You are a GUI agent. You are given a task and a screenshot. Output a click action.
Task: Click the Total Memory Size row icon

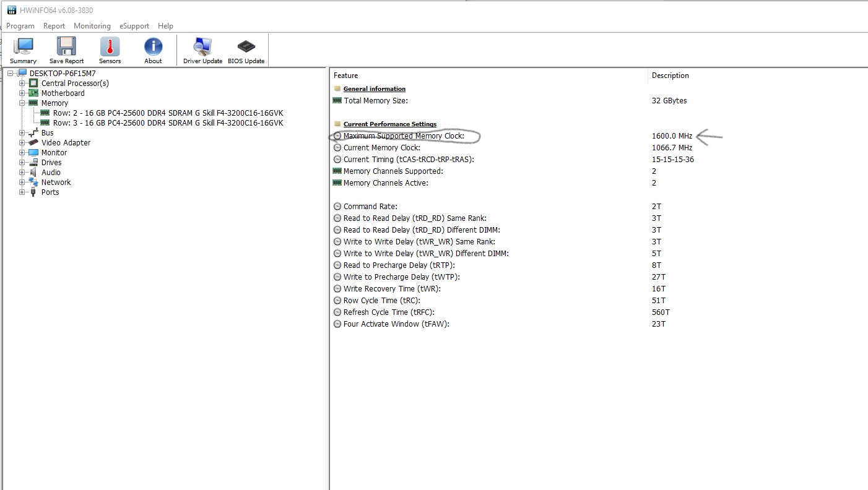(337, 100)
